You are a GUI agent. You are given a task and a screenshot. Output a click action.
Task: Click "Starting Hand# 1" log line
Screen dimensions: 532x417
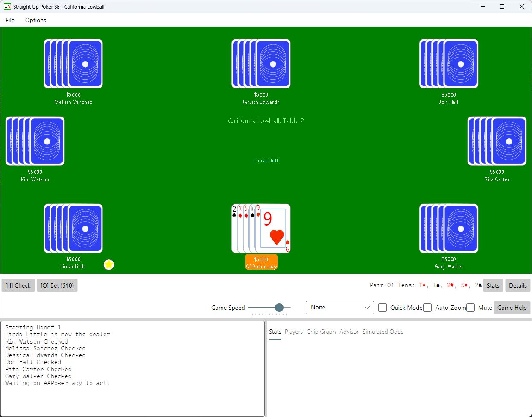tap(33, 328)
